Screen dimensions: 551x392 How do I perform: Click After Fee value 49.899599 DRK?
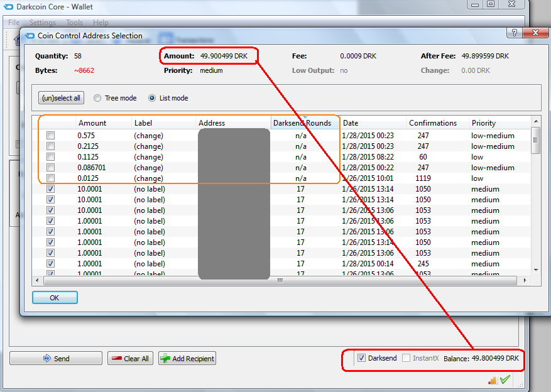(x=485, y=56)
